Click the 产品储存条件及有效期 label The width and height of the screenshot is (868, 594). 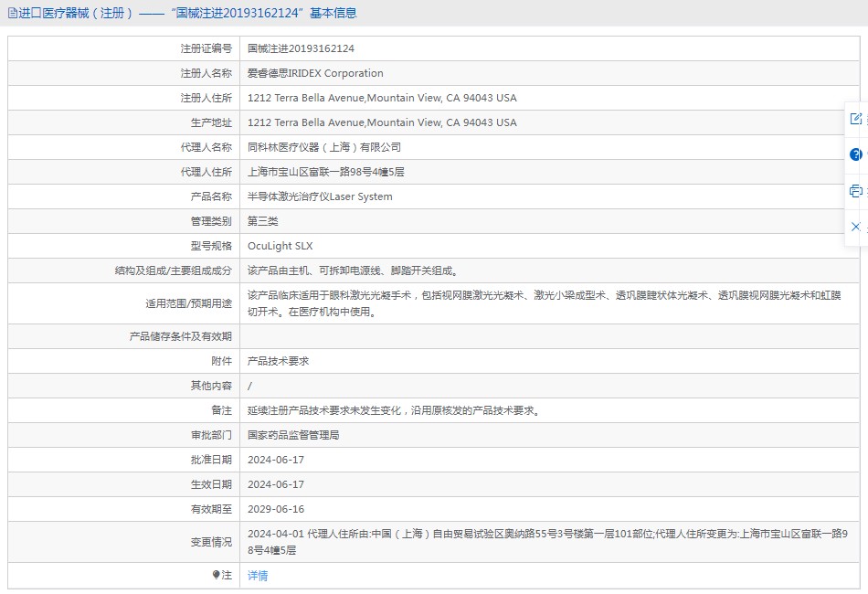pyautogui.click(x=181, y=336)
